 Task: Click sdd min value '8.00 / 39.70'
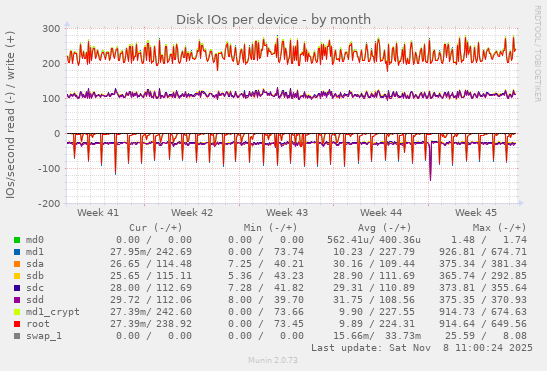[266, 300]
